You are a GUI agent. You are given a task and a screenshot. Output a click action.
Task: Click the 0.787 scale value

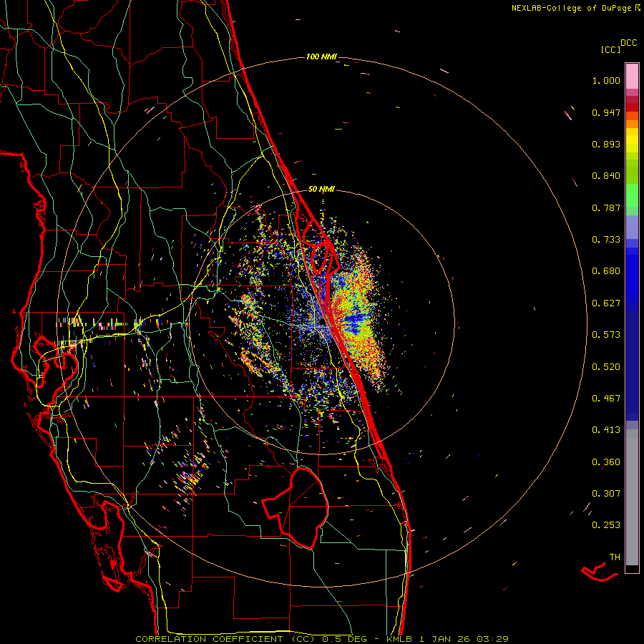pyautogui.click(x=606, y=208)
